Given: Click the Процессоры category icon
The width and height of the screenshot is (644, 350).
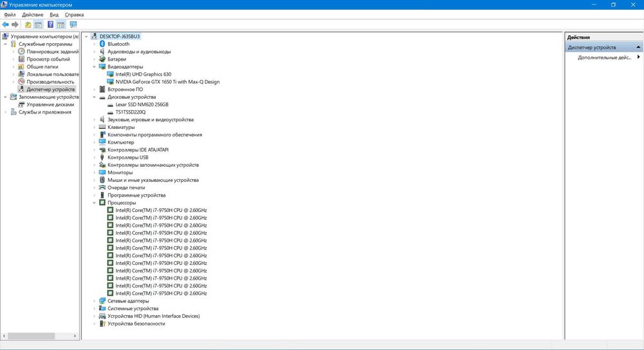Looking at the screenshot, I should pos(102,203).
